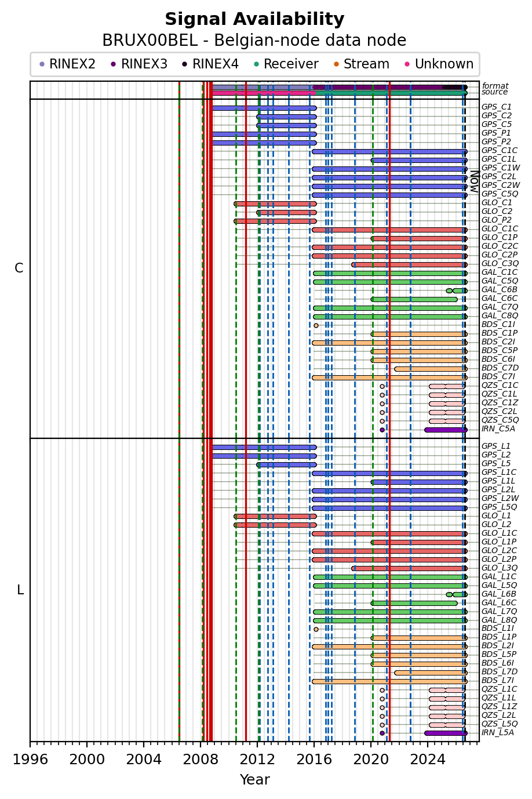The image size is (532, 799).
Task: Select the GLO_C1P signal label
Action: coord(500,237)
